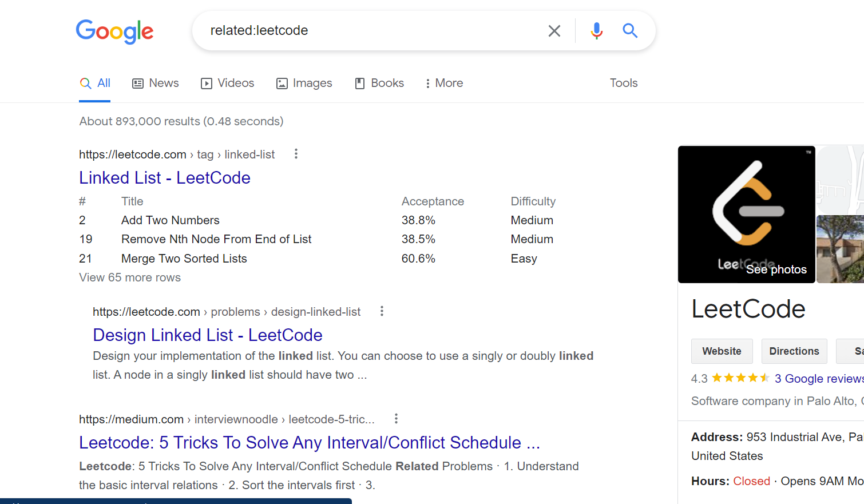Expand View 65 more rows

click(x=130, y=277)
